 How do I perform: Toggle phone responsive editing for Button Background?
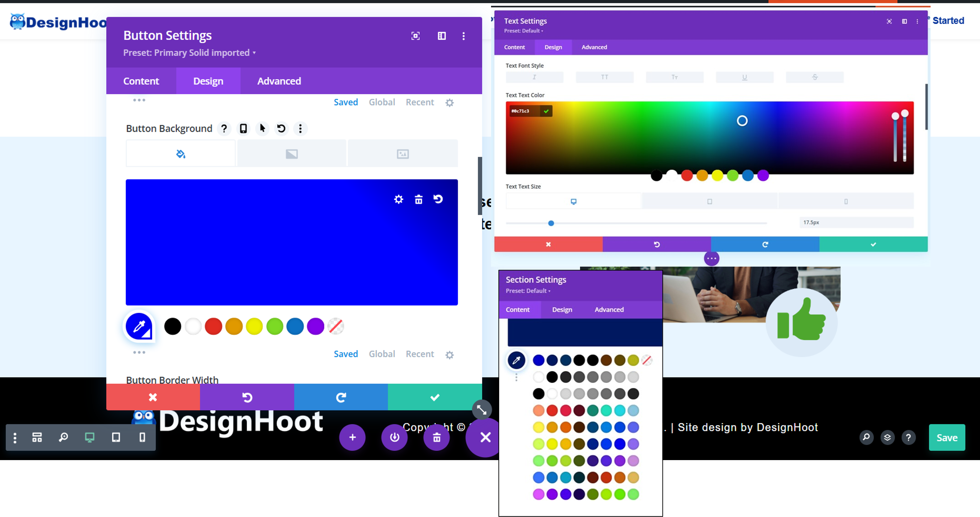tap(243, 128)
